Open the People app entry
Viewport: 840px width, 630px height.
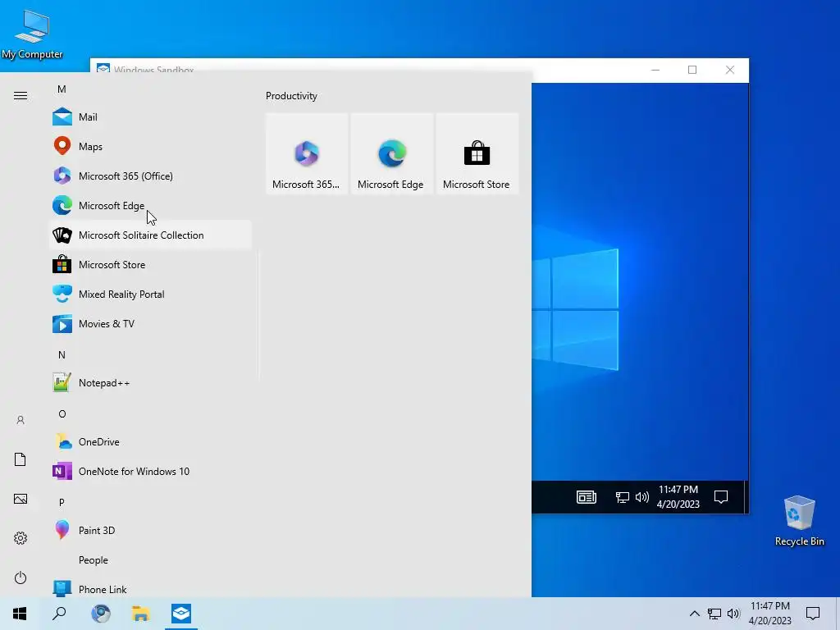[x=150, y=559]
